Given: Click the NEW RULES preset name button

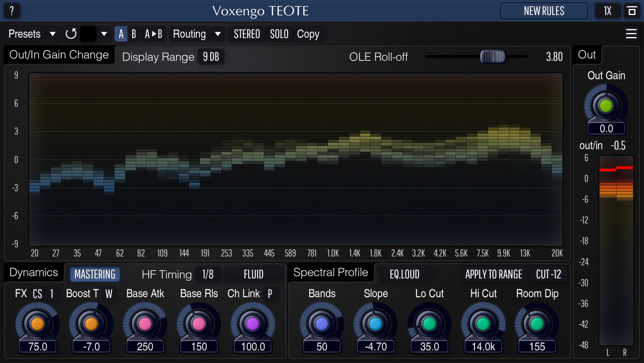Looking at the screenshot, I should [x=544, y=11].
